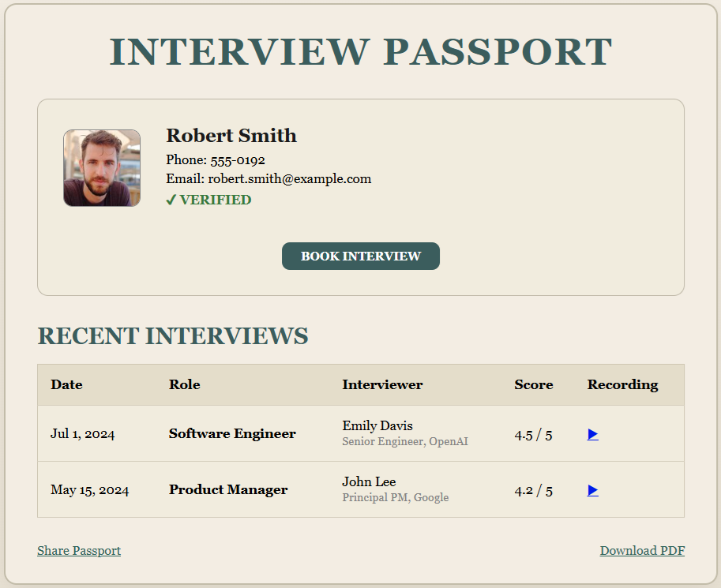Select the email address robert.smith@example.com
Viewport: 721px width, 588px height.
click(x=289, y=179)
